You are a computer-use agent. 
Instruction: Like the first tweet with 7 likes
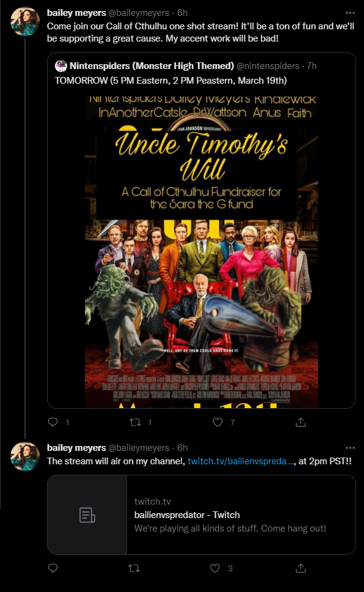(218, 422)
